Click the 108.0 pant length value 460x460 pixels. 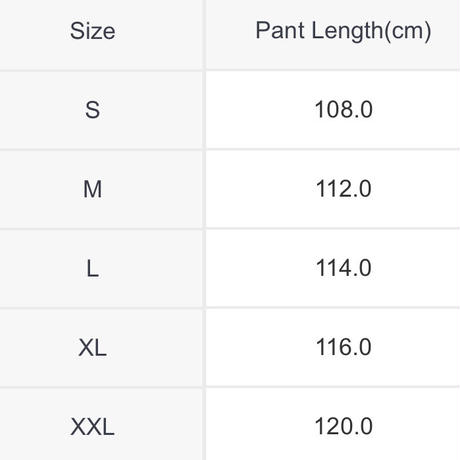(343, 109)
